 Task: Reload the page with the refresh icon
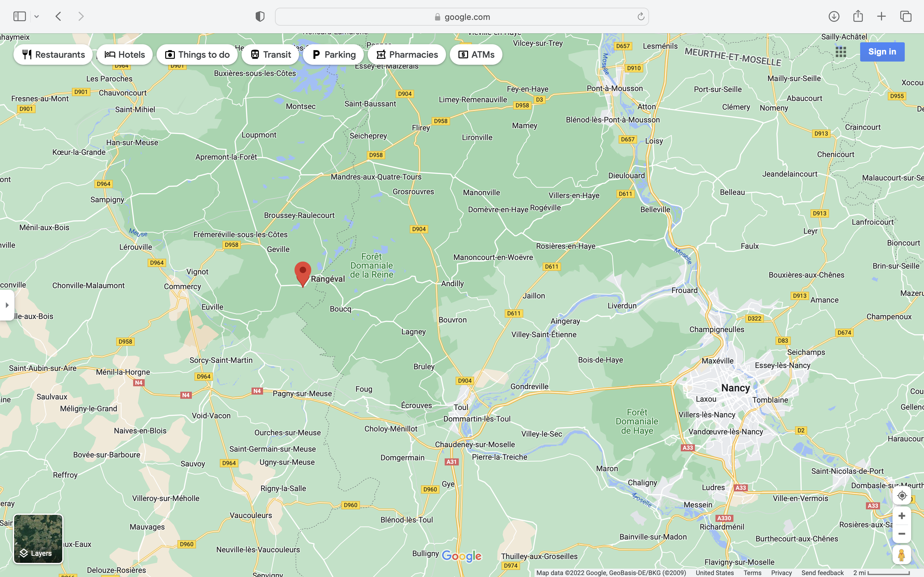pyautogui.click(x=641, y=17)
